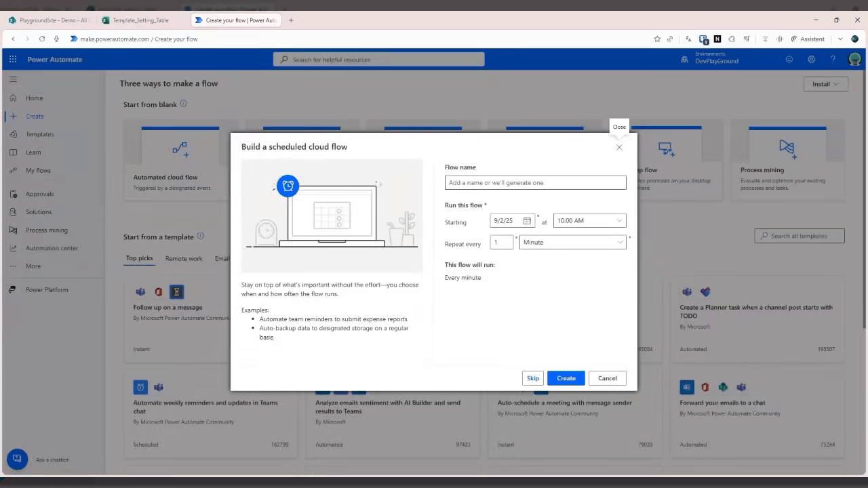Click the Repeat every number field
The width and height of the screenshot is (868, 488).
pyautogui.click(x=502, y=242)
